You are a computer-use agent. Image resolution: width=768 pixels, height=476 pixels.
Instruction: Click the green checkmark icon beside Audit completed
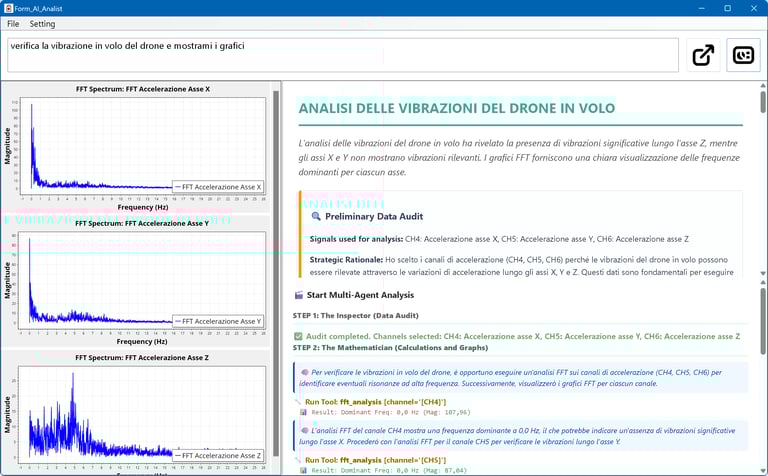coord(298,336)
